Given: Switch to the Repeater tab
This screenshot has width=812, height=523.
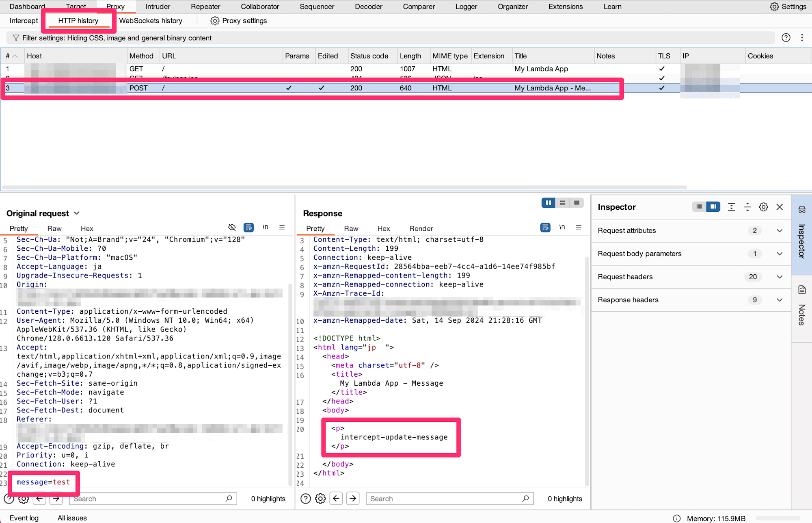Looking at the screenshot, I should (205, 7).
